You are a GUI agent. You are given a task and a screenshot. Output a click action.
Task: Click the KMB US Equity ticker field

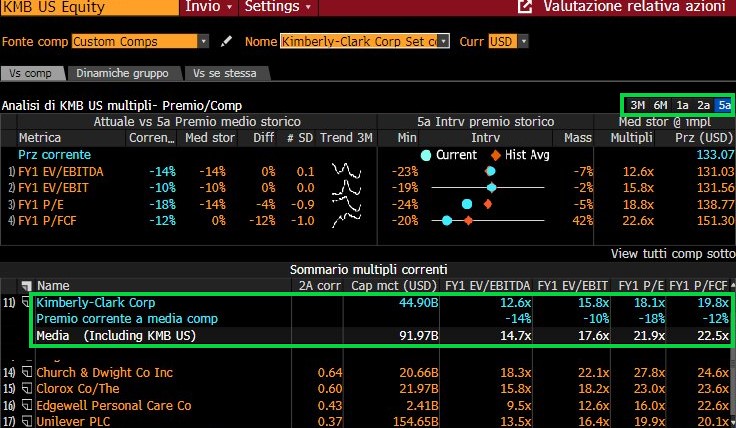point(89,8)
